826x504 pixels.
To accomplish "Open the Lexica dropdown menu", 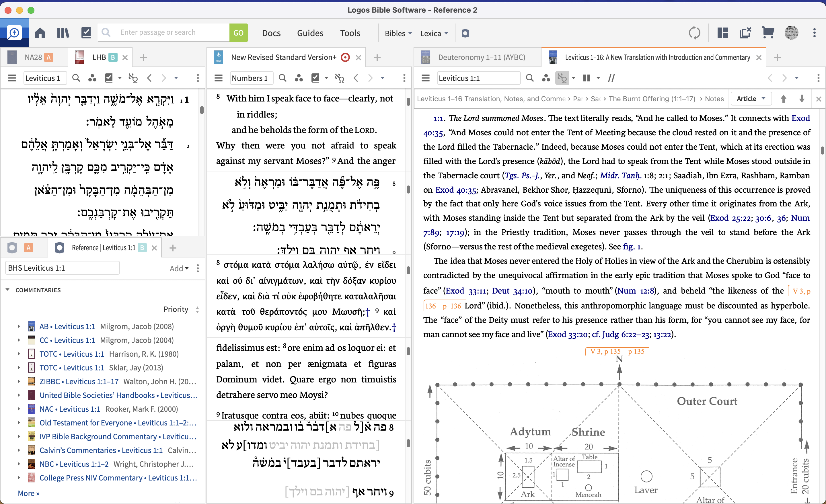I will pos(434,33).
